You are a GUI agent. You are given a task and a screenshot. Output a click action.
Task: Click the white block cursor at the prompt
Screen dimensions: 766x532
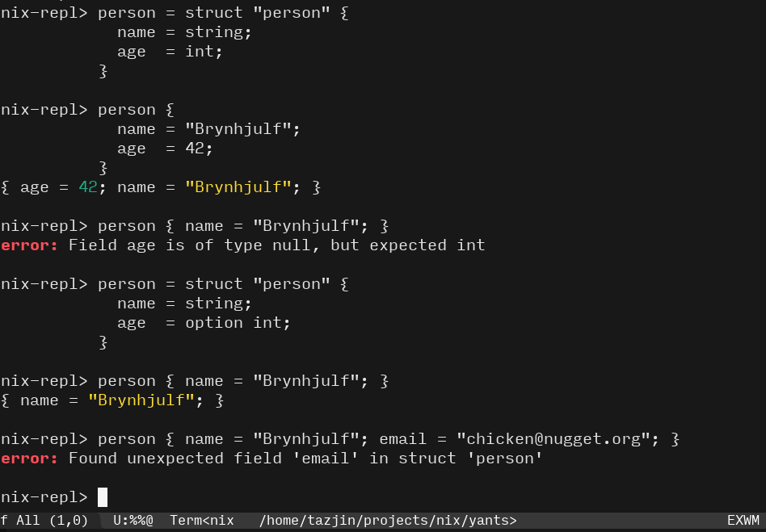click(103, 497)
